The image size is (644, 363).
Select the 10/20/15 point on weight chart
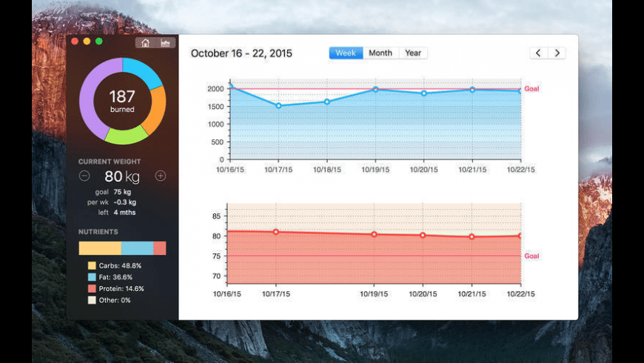click(423, 235)
